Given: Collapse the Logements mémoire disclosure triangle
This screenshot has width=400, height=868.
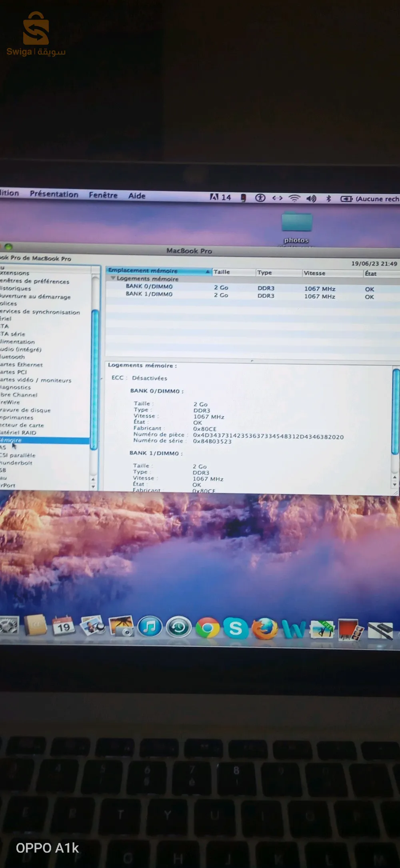Looking at the screenshot, I should (x=113, y=278).
